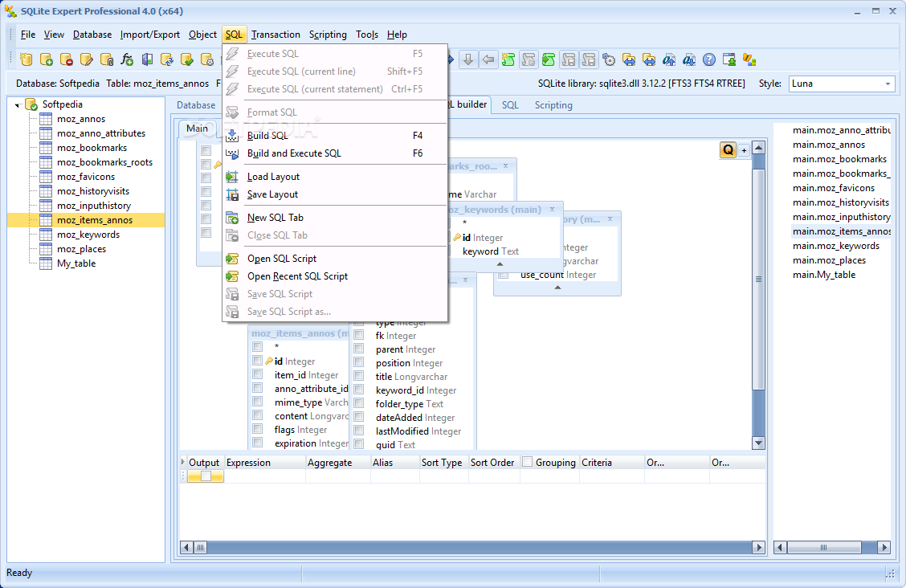Collapse the Softpedia database tree node
The width and height of the screenshot is (906, 588).
(18, 104)
